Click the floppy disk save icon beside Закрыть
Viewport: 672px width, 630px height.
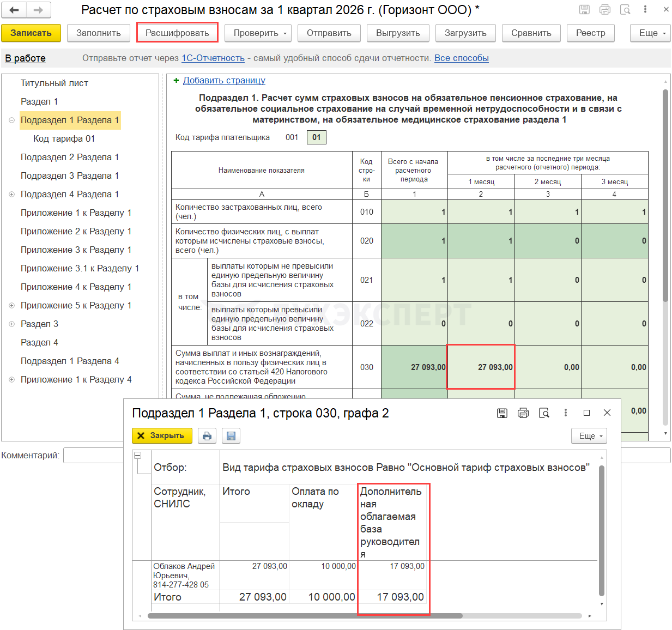click(231, 436)
